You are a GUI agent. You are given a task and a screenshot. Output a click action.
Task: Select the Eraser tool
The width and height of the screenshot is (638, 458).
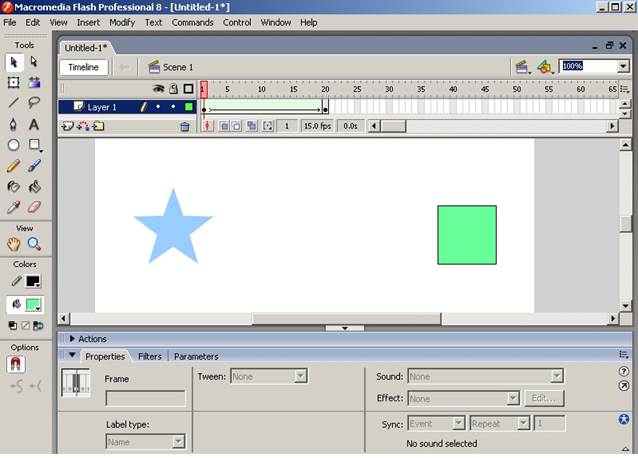click(x=34, y=207)
